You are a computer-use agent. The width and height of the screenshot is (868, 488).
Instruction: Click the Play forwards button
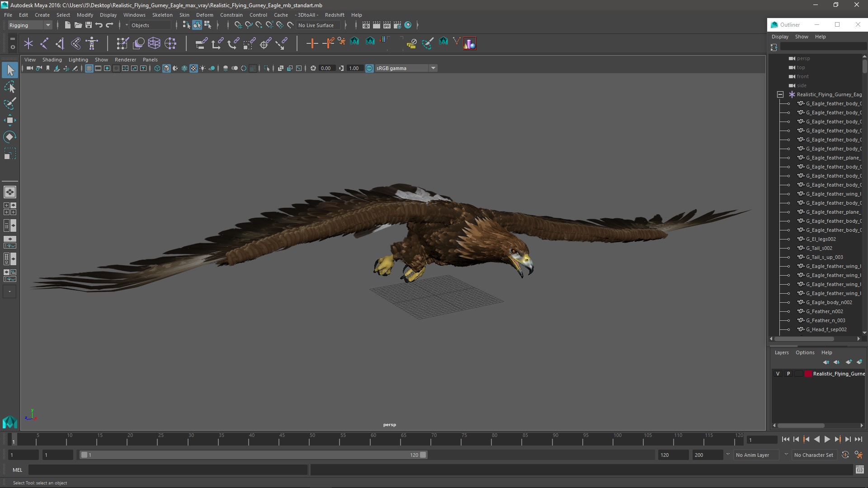pos(827,439)
